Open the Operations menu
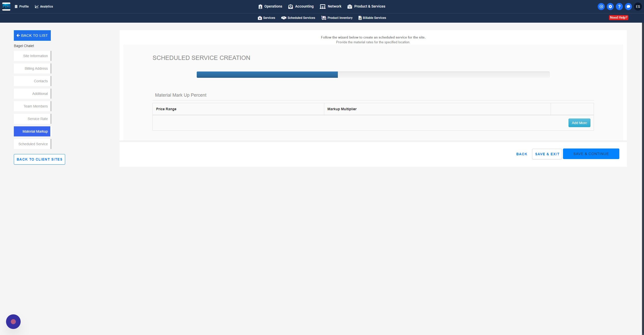Image resolution: width=644 pixels, height=335 pixels. pos(270,6)
